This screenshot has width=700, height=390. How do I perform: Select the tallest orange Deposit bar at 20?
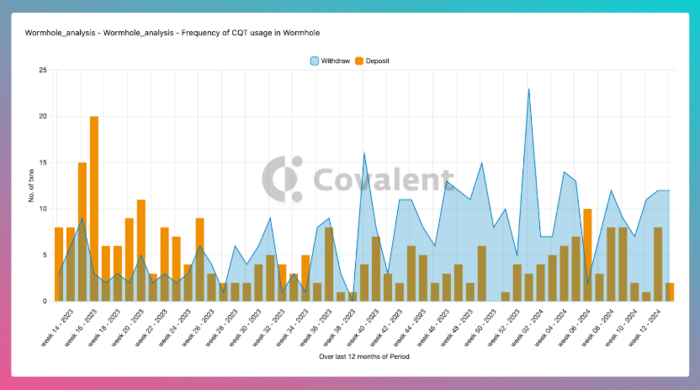pos(94,209)
